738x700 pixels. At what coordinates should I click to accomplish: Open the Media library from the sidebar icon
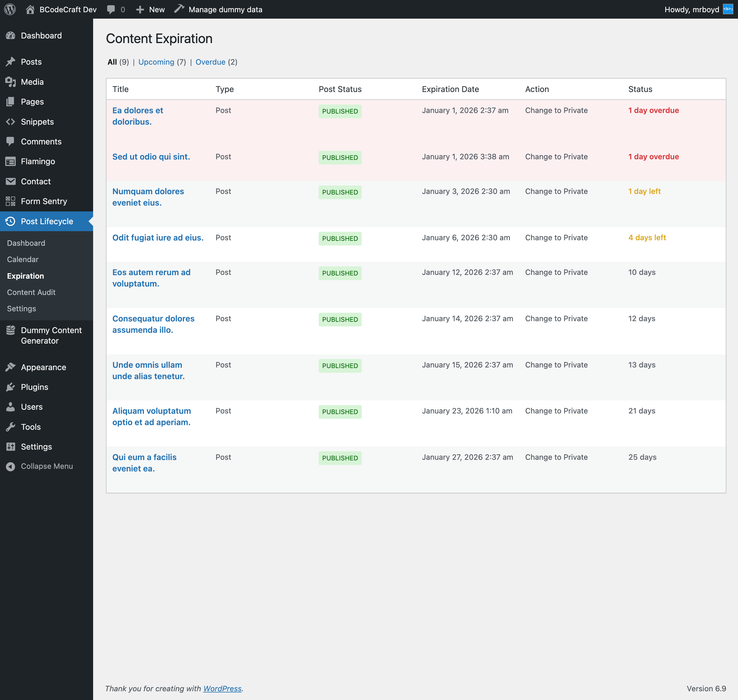click(10, 82)
